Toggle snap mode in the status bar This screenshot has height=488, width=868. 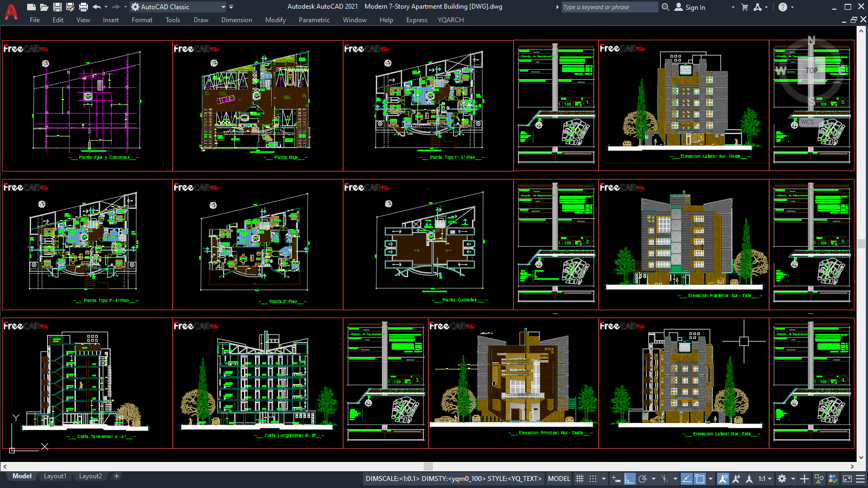(593, 479)
